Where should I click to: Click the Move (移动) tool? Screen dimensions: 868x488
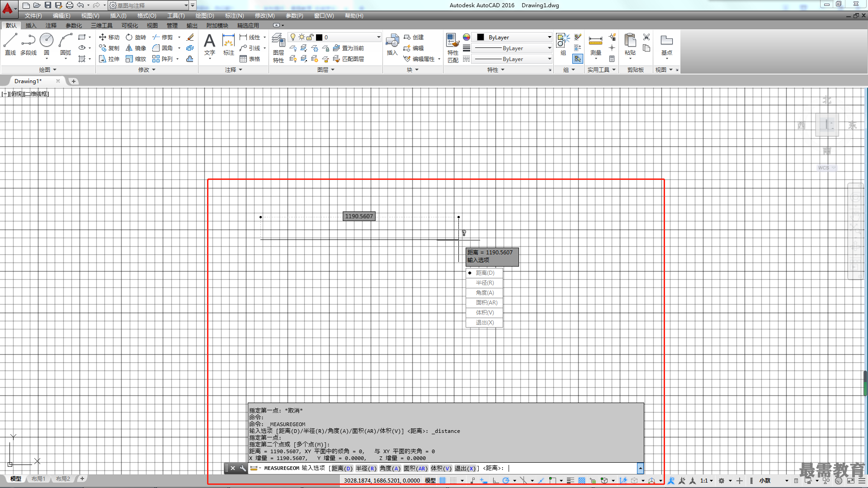[109, 37]
